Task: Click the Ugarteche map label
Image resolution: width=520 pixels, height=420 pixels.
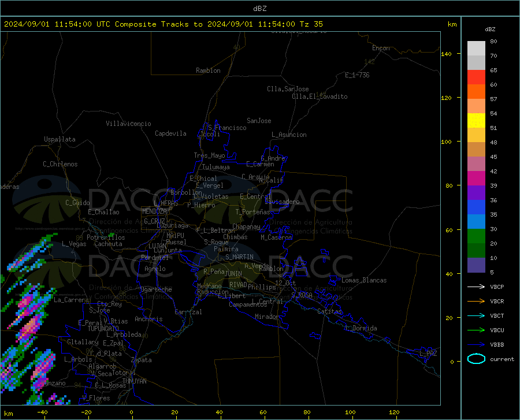Action: [156, 289]
